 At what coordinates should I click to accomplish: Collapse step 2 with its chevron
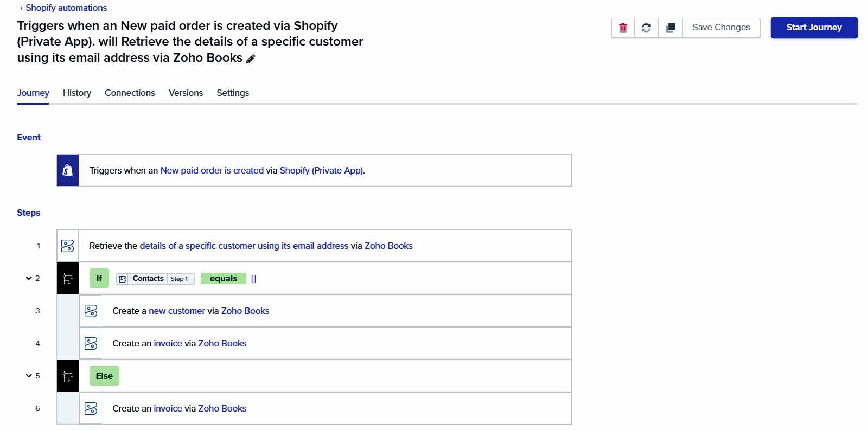click(29, 278)
